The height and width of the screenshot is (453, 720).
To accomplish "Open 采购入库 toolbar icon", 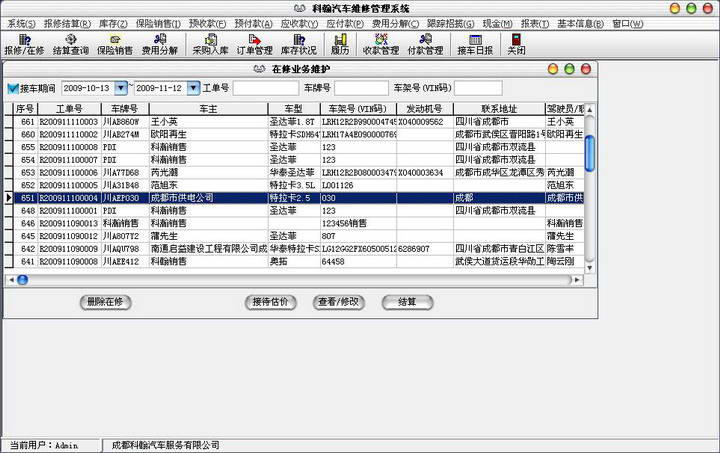I will pyautogui.click(x=211, y=44).
